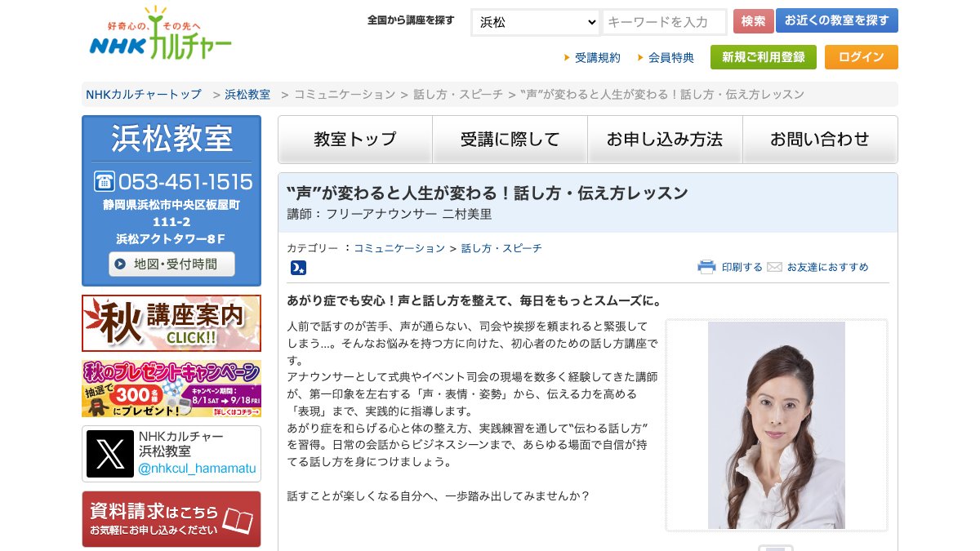Select the 教室トップ tab
Screen dimensions: 980x551
click(355, 140)
